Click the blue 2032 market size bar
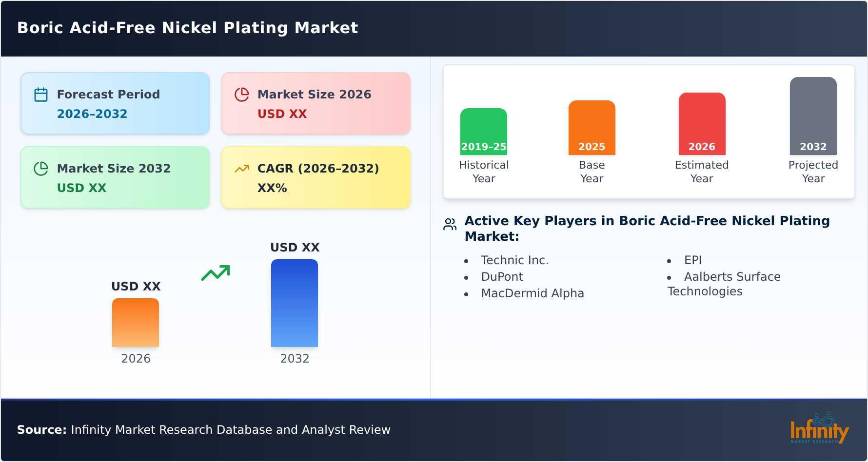Image resolution: width=868 pixels, height=462 pixels. click(x=295, y=303)
